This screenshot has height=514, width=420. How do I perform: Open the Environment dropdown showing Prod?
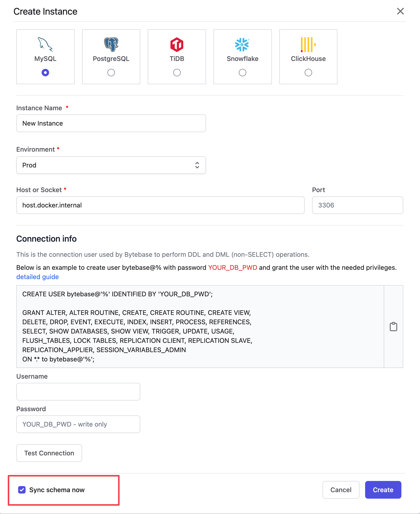pos(111,165)
